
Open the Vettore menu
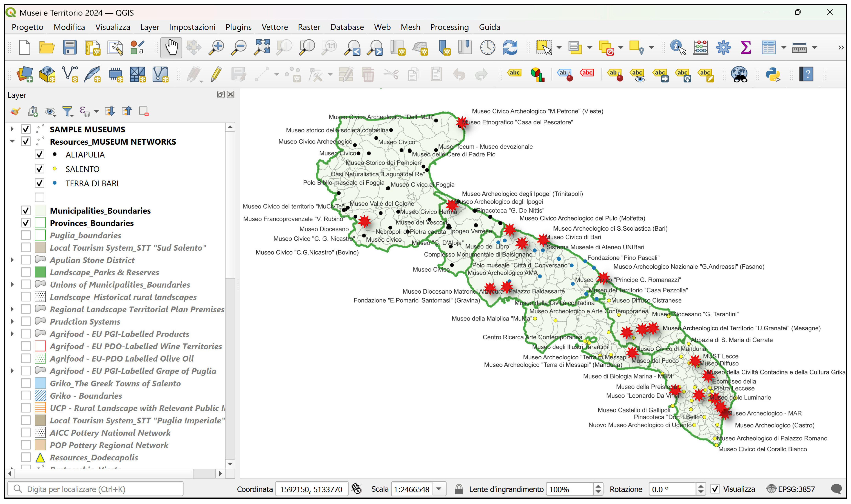275,27
